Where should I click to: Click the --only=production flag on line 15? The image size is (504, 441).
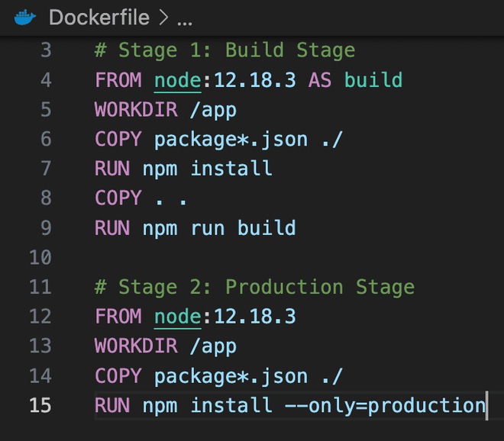pyautogui.click(x=385, y=404)
